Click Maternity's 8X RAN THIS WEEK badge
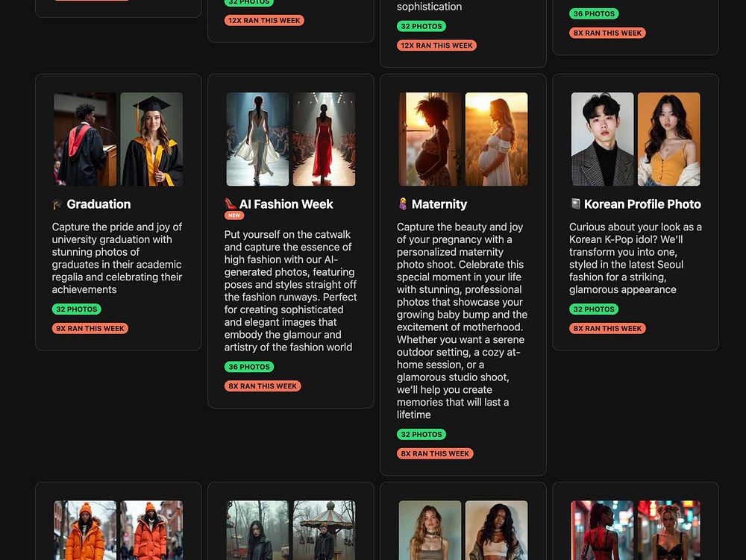Viewport: 746px width, 560px height. 435,453
